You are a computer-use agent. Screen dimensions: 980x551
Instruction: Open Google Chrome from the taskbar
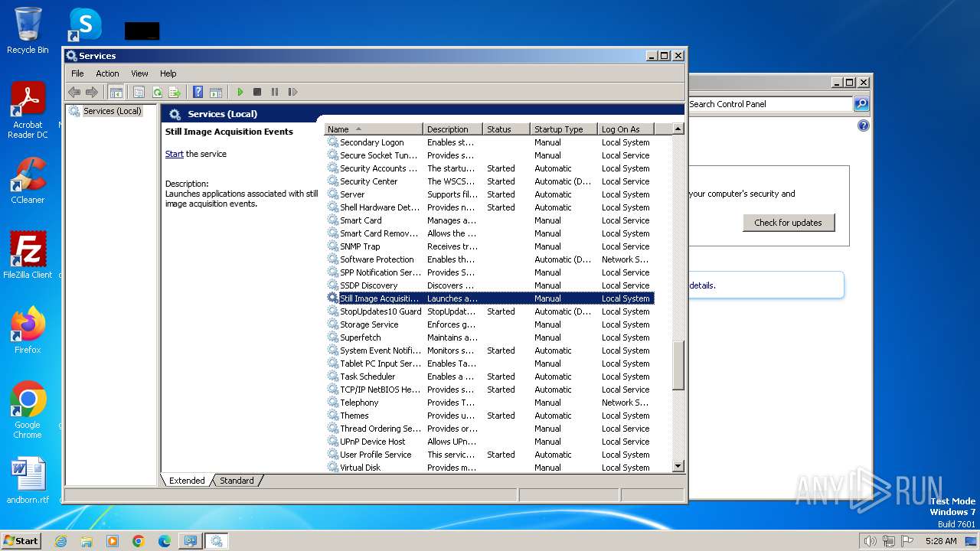point(139,541)
